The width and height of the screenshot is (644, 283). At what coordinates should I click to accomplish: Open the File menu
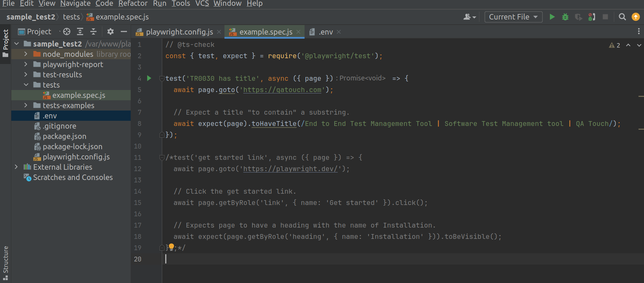coord(9,3)
